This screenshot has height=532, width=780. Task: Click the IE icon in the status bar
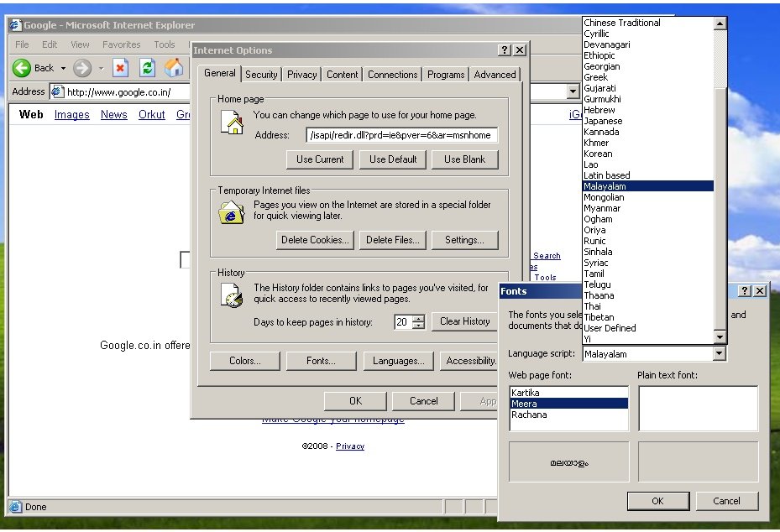tap(15, 507)
